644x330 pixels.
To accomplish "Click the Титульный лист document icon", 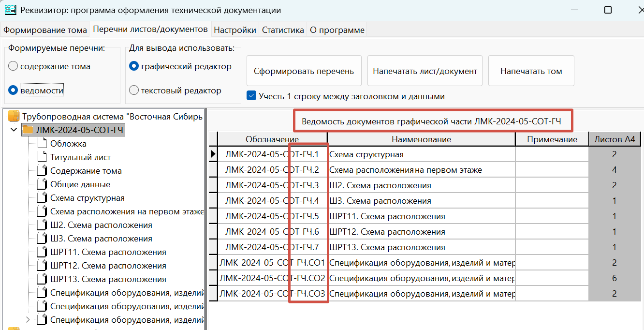I will tap(42, 157).
